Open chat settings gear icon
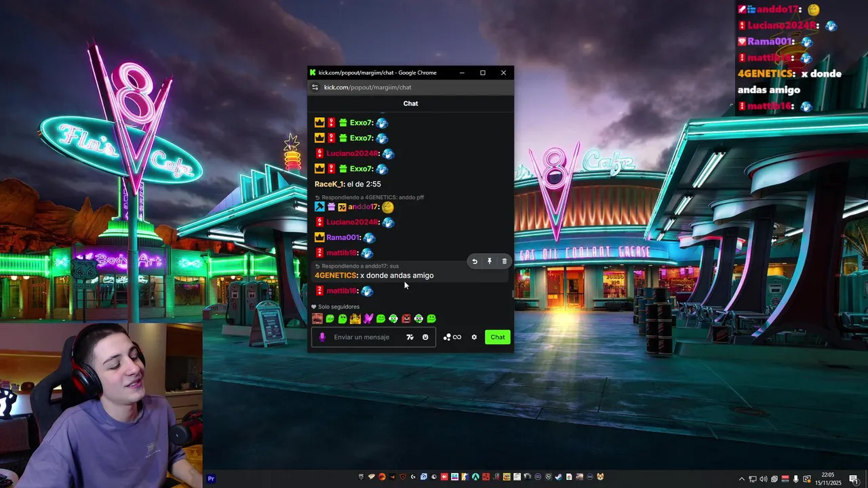The image size is (868, 488). (x=474, y=337)
